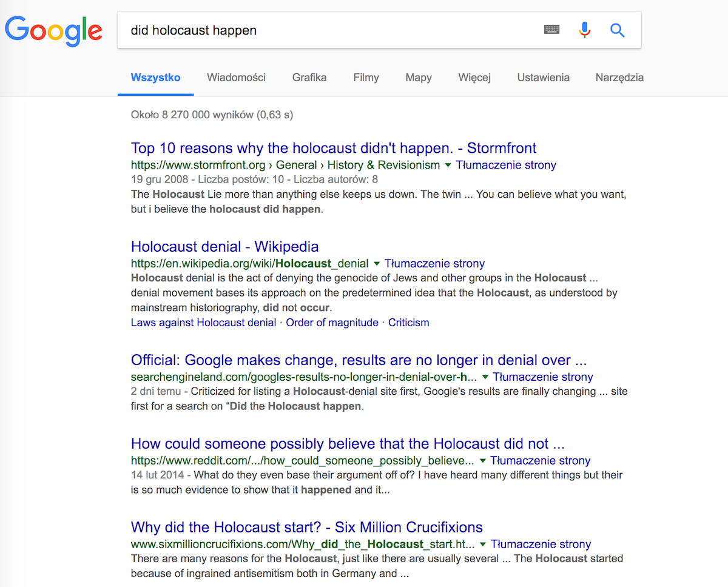
Task: Open the Więcej menu
Action: [474, 77]
